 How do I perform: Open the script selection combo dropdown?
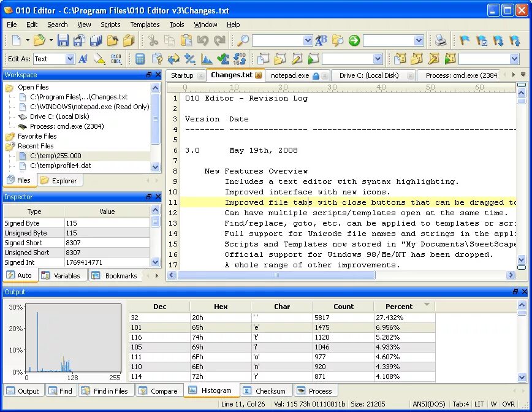pyautogui.click(x=378, y=59)
